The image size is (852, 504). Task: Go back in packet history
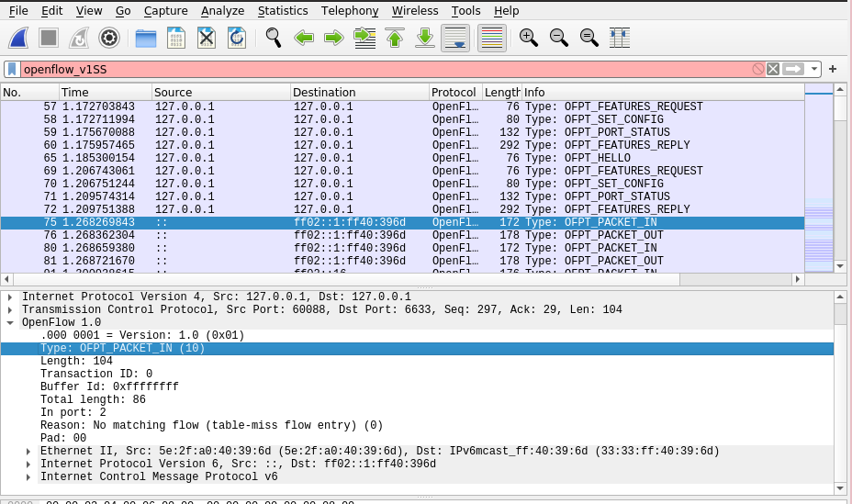tap(304, 38)
